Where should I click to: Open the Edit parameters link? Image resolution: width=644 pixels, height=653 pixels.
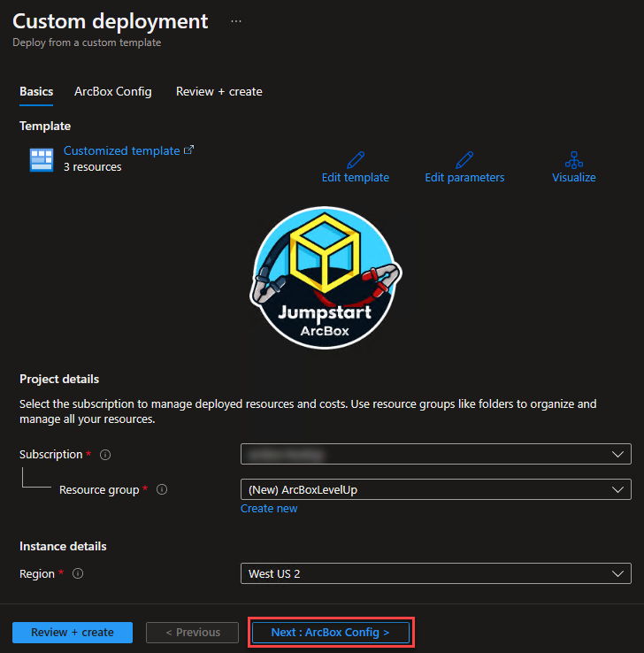click(464, 178)
